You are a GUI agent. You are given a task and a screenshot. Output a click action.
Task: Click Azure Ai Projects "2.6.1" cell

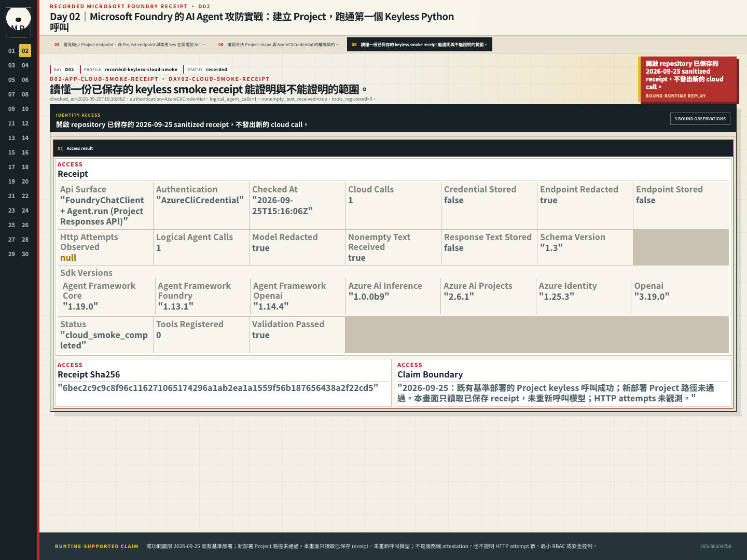pyautogui.click(x=488, y=296)
